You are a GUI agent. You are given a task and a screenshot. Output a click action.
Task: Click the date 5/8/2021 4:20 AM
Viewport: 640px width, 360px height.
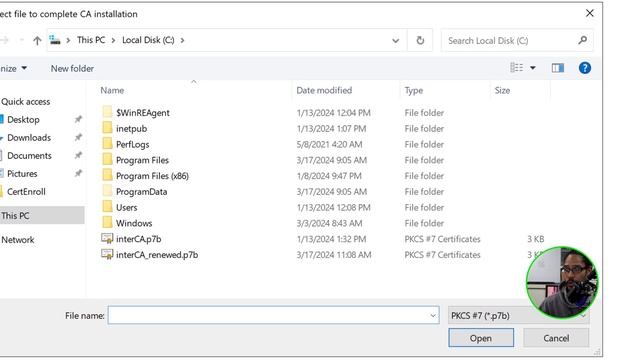tap(329, 144)
